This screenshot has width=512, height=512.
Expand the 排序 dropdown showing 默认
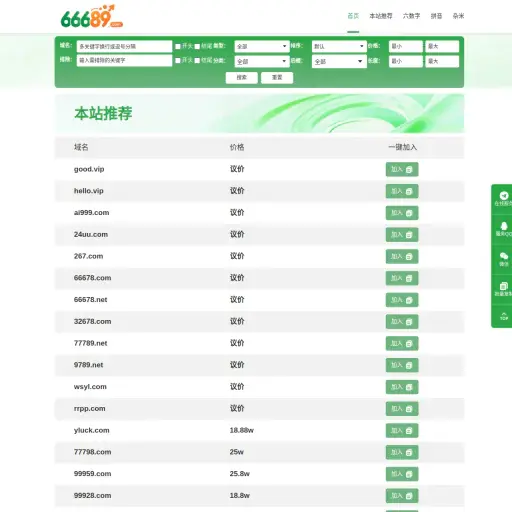click(339, 46)
